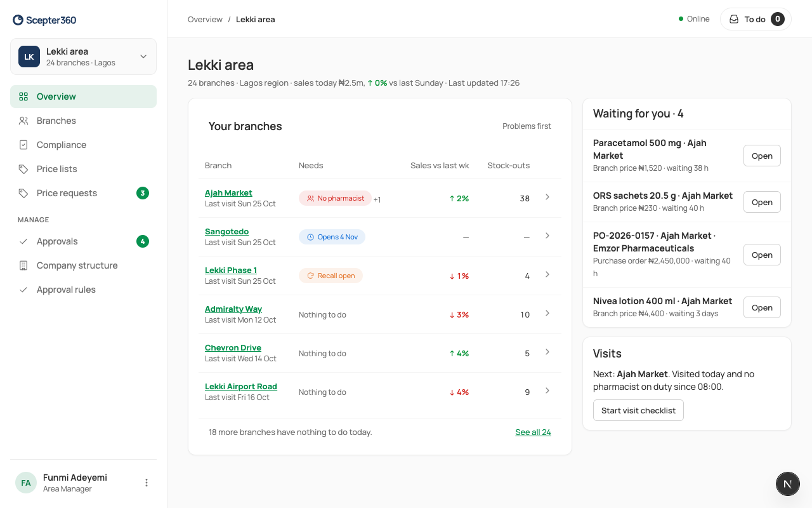Click Start visit checklist button
This screenshot has height=508, width=812.
638,410
